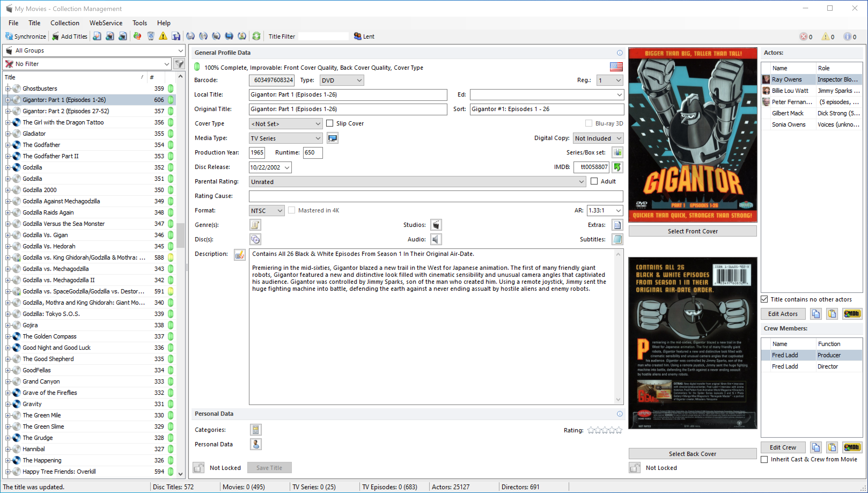
Task: Uncheck Title contains no other actors
Action: click(x=764, y=299)
